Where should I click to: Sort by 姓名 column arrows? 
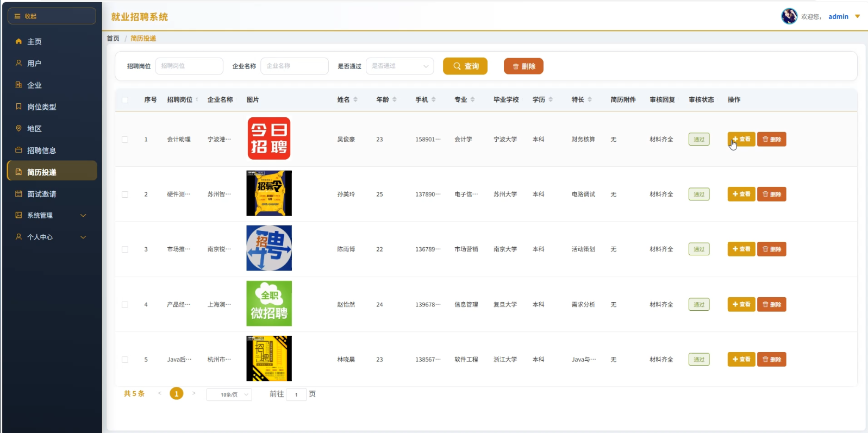(355, 99)
